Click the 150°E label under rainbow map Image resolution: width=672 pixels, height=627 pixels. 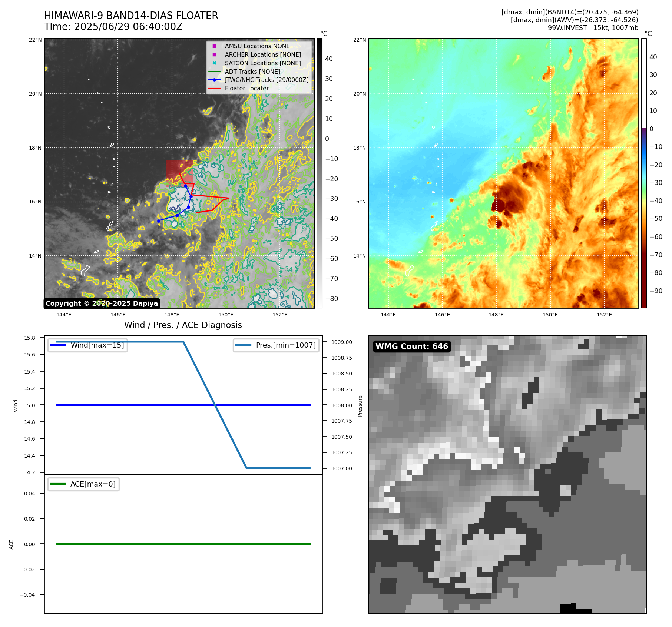550,315
